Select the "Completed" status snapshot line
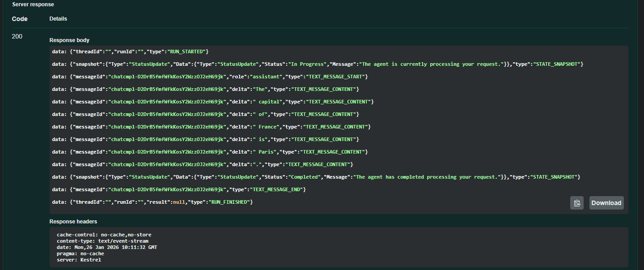Viewport: 644px width, 270px height. pyautogui.click(x=316, y=177)
